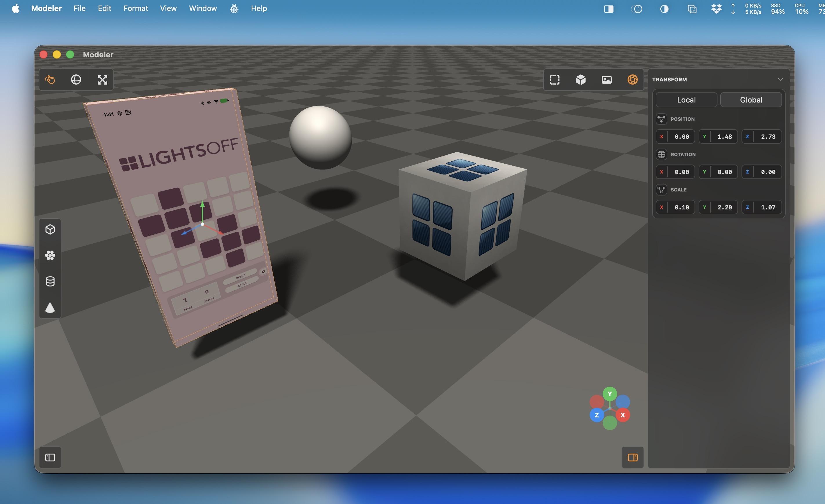Add a cylinder primitive from sidebar

point(50,282)
